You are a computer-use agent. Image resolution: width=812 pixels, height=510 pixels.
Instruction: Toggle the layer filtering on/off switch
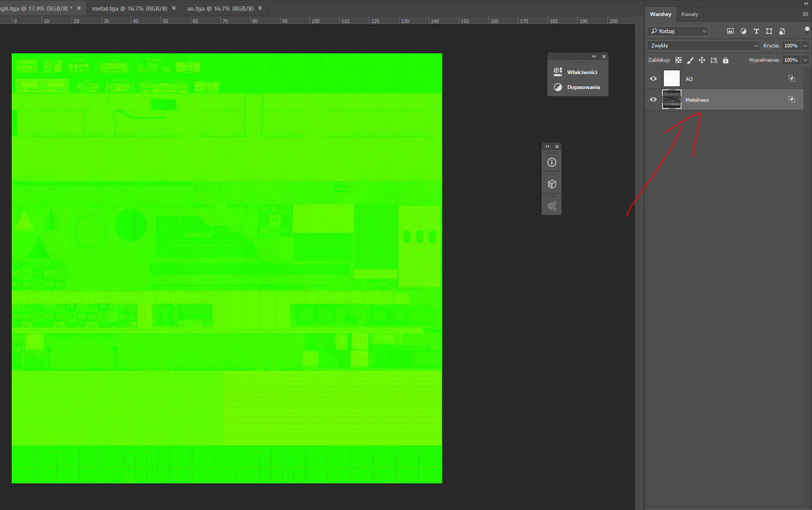pyautogui.click(x=807, y=31)
